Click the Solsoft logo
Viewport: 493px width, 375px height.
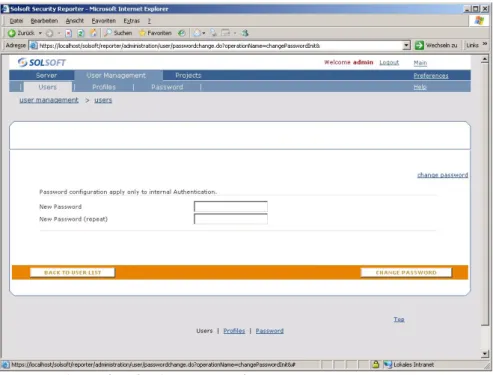(42, 62)
